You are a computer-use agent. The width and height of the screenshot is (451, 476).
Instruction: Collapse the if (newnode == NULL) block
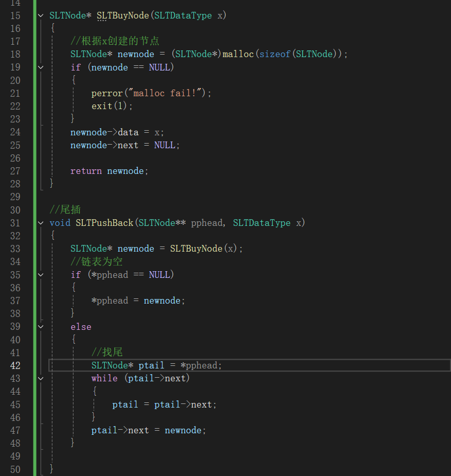41,67
